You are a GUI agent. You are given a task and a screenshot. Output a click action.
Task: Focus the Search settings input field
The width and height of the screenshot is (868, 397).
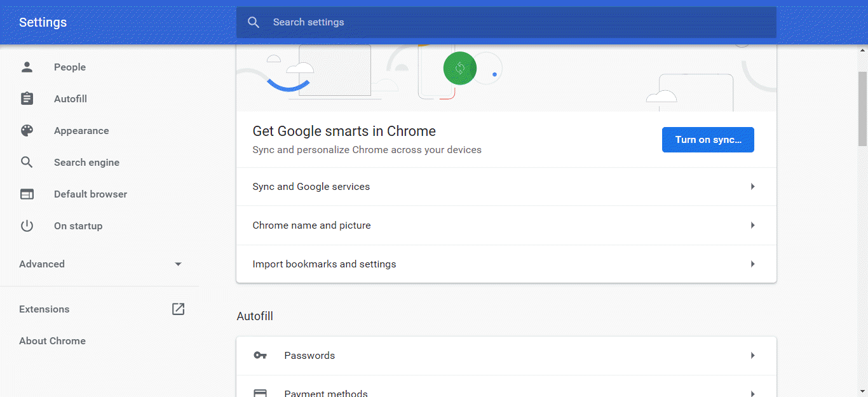click(x=506, y=22)
